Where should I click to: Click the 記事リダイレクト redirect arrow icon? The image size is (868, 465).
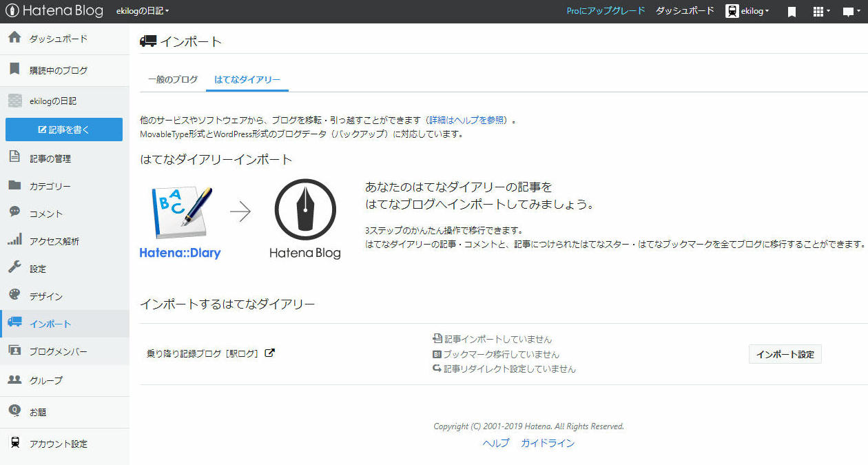(437, 369)
